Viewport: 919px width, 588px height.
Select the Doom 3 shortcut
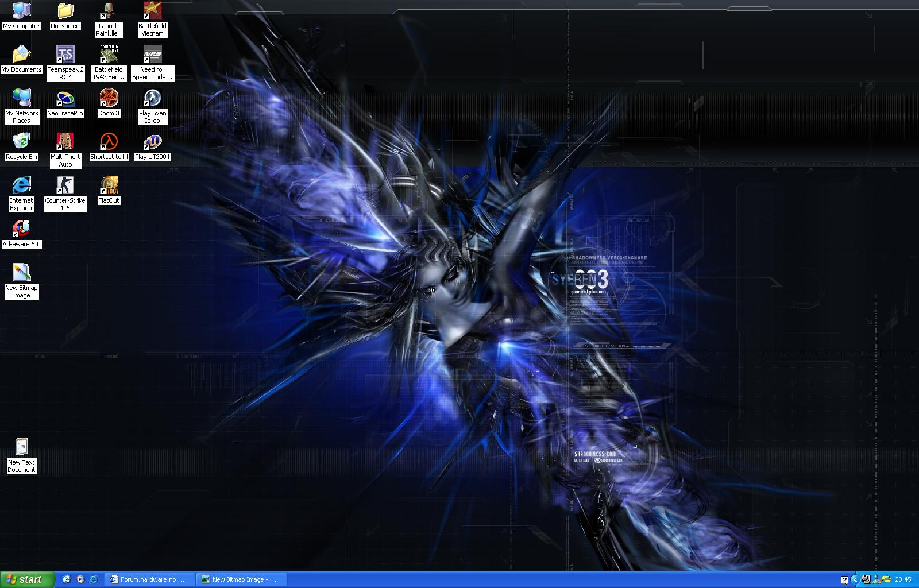[x=109, y=103]
